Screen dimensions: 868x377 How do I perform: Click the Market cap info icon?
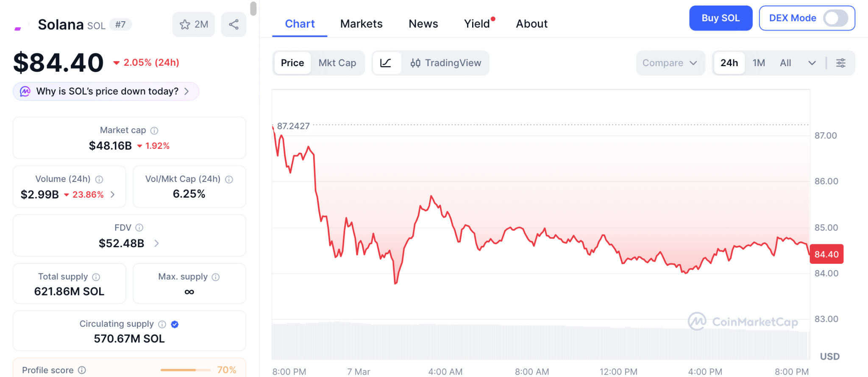[154, 131]
